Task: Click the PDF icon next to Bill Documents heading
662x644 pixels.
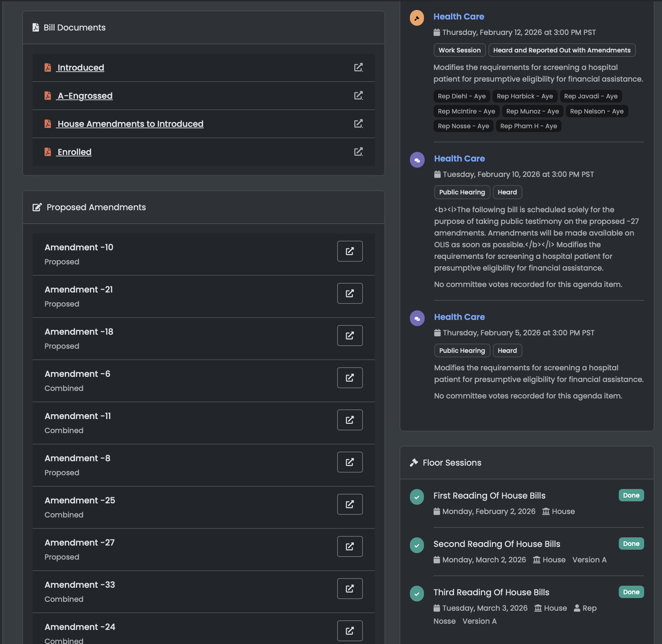Action: pos(35,27)
